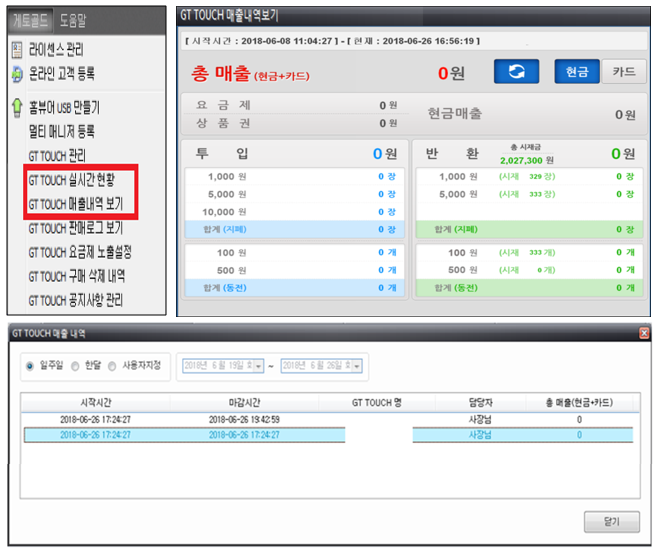This screenshot has width=660, height=556.
Task: Open the 도움말 menu
Action: [x=72, y=20]
